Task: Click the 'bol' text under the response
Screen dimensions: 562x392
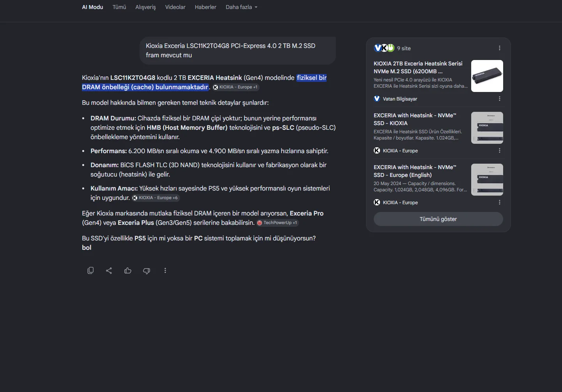Action: pos(87,247)
